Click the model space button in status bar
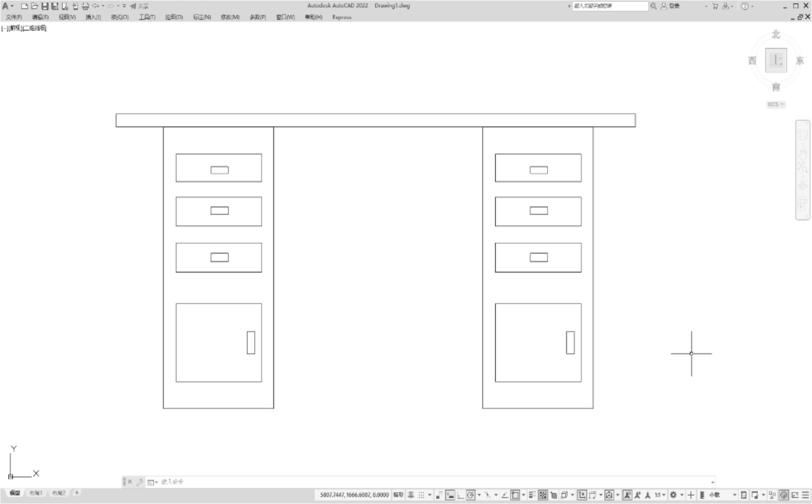This screenshot has width=812, height=504. 398,495
